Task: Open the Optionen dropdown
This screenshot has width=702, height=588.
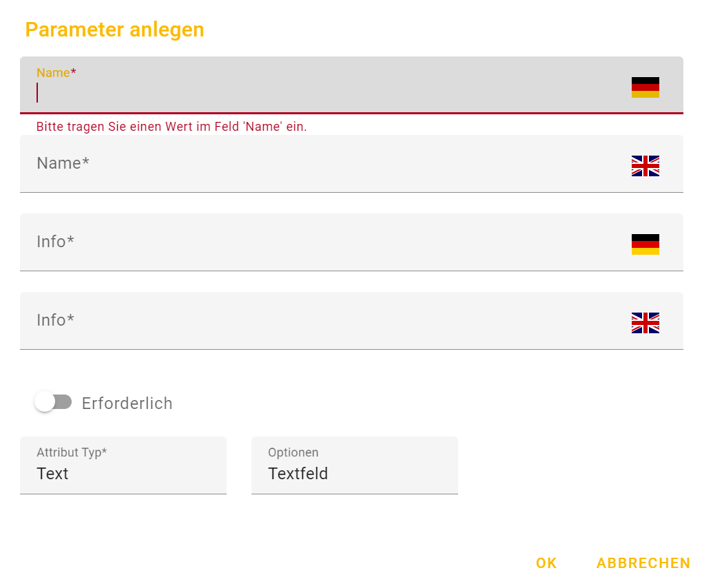Action: [x=354, y=465]
